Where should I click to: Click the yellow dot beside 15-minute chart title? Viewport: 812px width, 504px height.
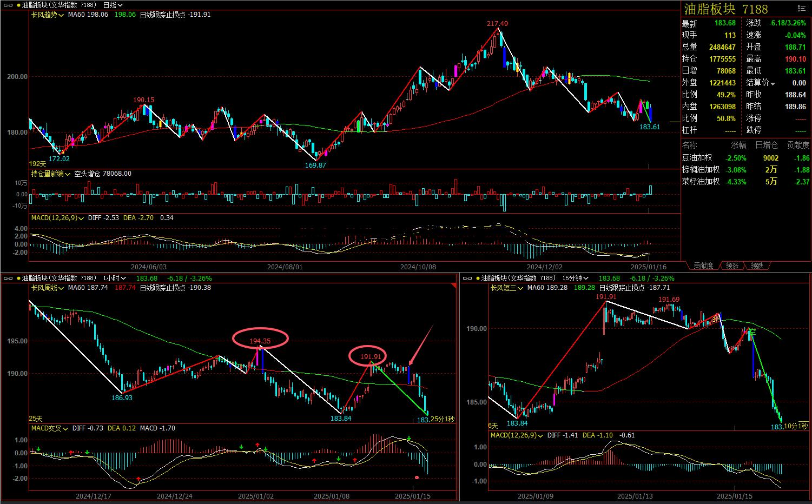[x=478, y=278]
